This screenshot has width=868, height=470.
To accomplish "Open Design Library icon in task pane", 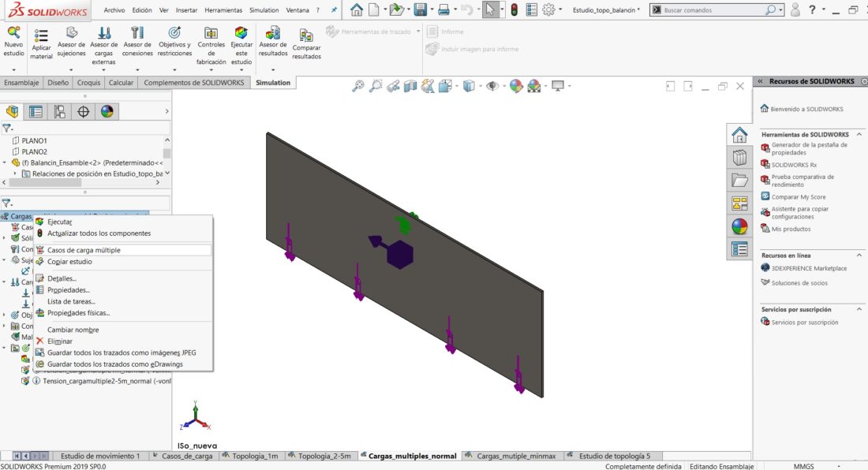I will [x=739, y=158].
